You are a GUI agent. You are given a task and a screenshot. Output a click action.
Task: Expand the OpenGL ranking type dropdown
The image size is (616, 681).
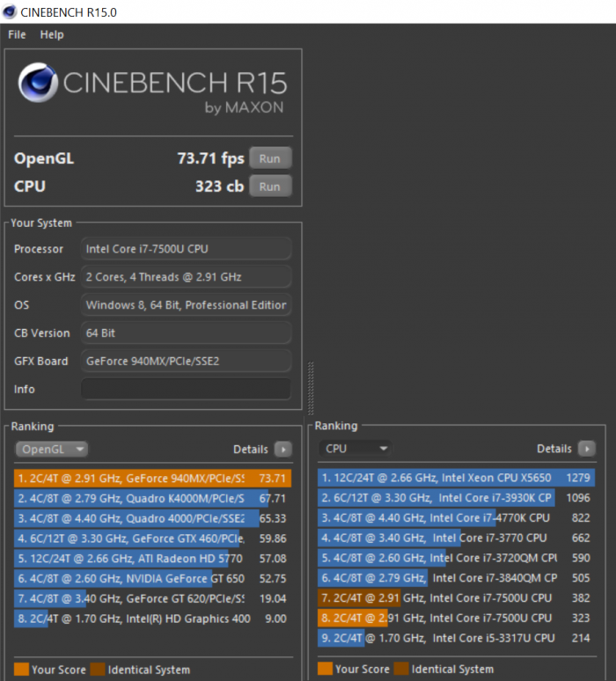(51, 450)
